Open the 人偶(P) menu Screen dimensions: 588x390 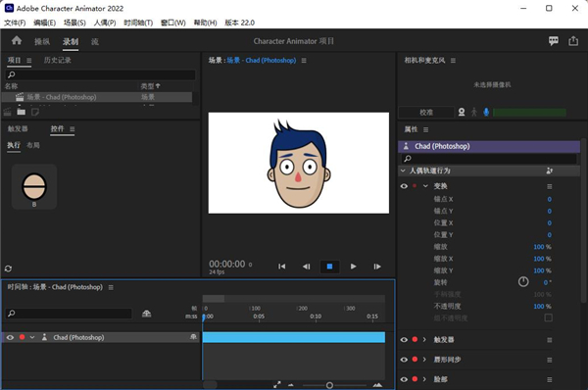[105, 23]
